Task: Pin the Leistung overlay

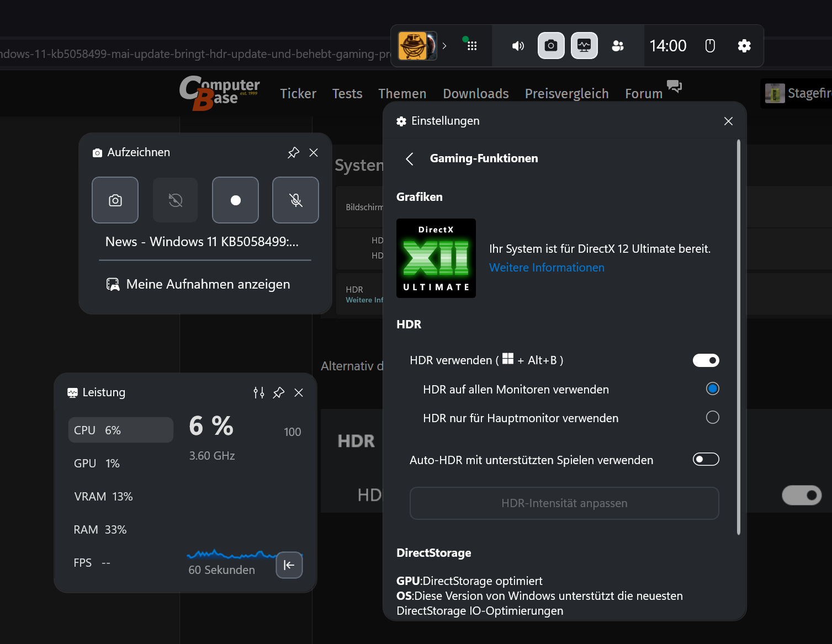Action: pyautogui.click(x=278, y=392)
